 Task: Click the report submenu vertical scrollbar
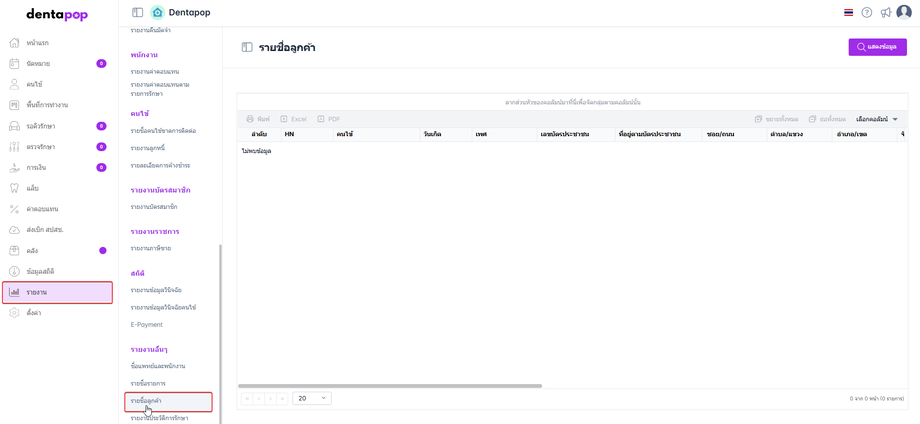221,334
